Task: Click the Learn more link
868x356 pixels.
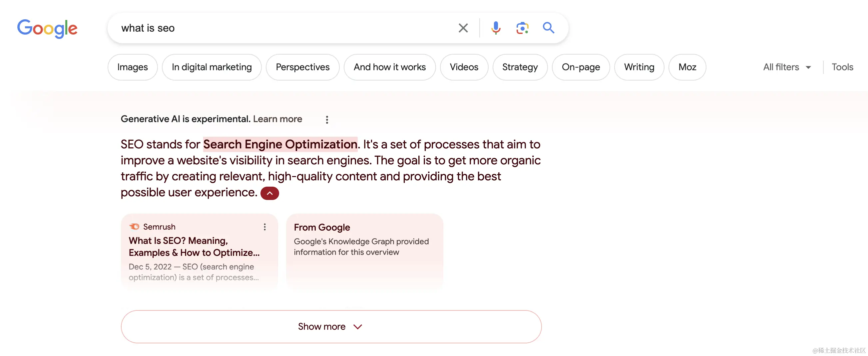Action: 277,119
